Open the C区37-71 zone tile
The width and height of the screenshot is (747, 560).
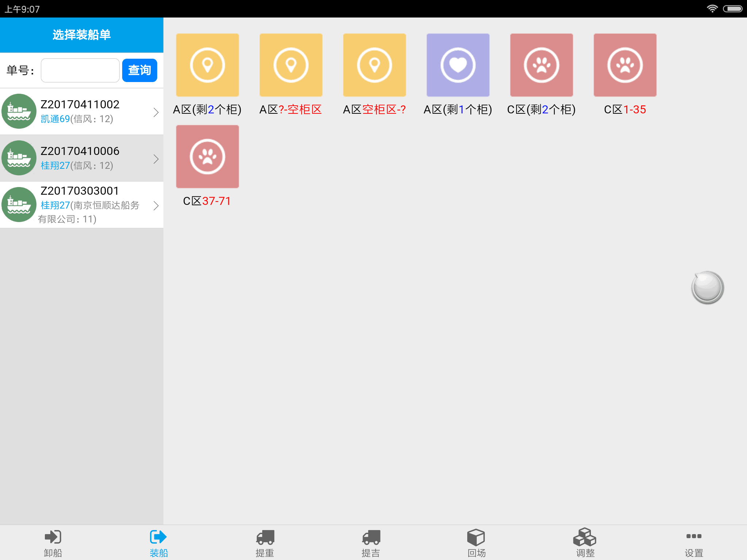point(207,157)
